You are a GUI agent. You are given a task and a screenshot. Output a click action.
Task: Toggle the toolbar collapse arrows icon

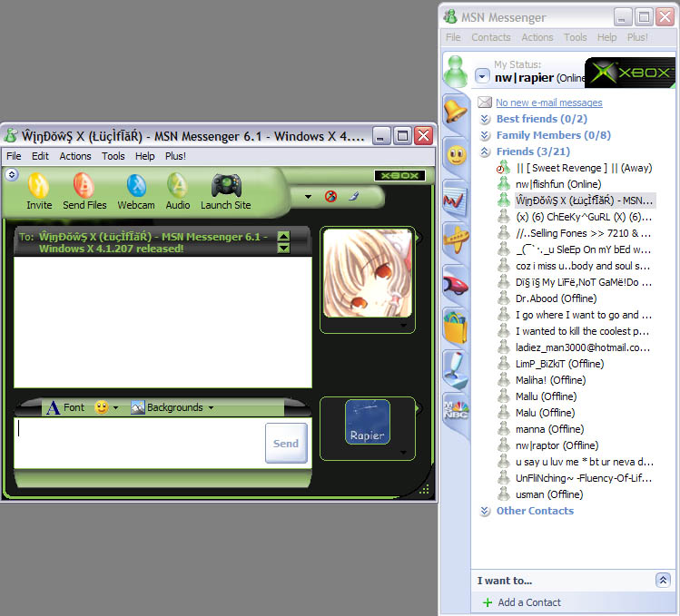[x=12, y=175]
